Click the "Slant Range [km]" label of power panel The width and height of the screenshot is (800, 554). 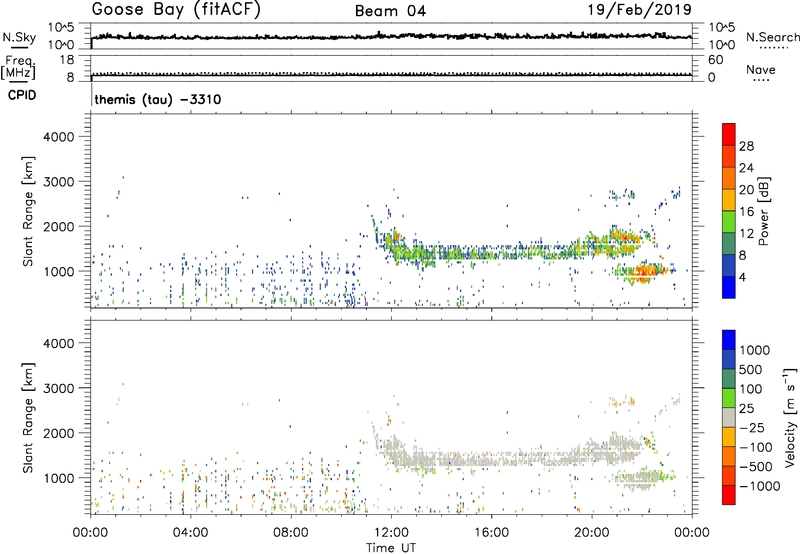(x=28, y=211)
